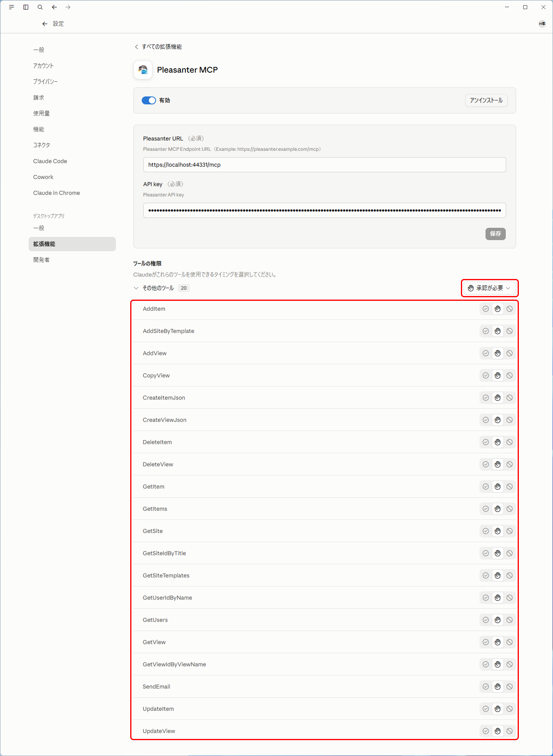Set GetUserIdByName to always allow
Viewport: 553px width, 756px height.
(486, 598)
